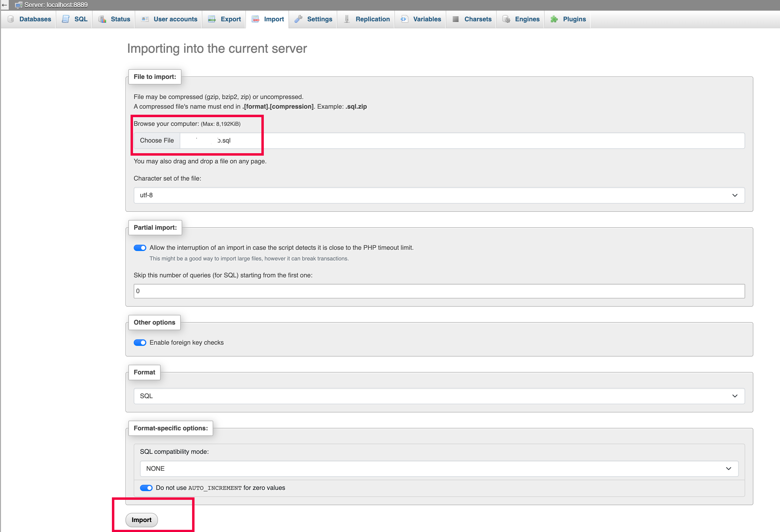The image size is (780, 532).
Task: Click the User accounts icon
Action: (145, 19)
